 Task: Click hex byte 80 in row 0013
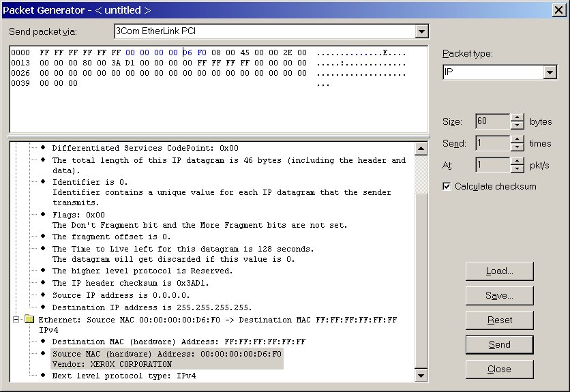87,63
